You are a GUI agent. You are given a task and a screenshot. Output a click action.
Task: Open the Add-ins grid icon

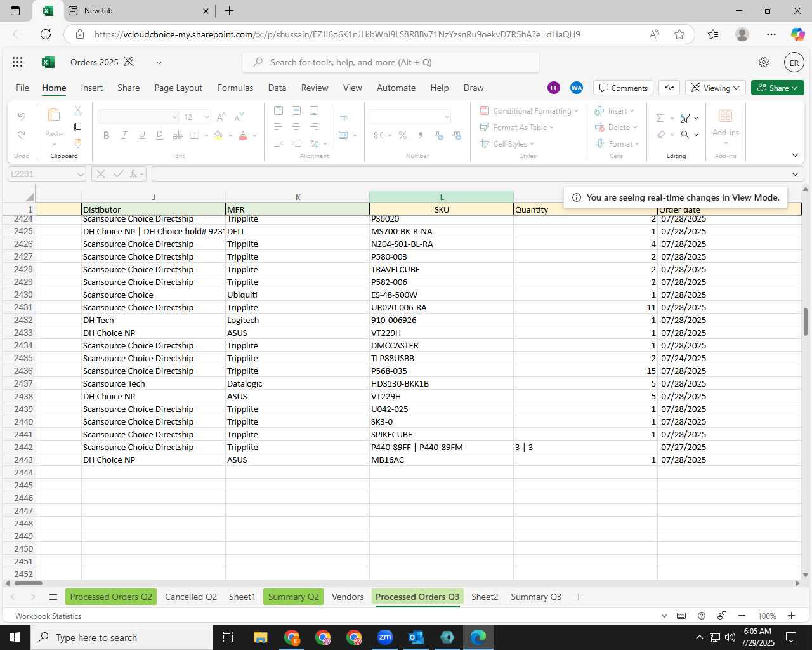pos(725,116)
